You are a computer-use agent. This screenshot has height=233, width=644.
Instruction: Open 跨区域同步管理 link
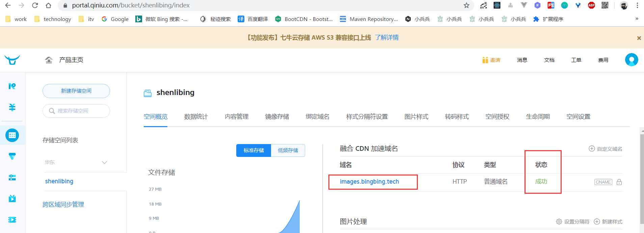pos(63,205)
